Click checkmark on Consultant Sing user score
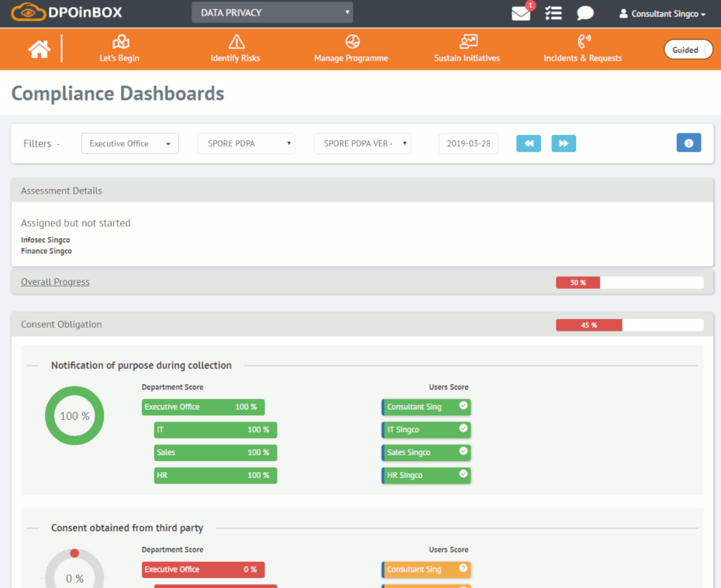This screenshot has width=721, height=588. pyautogui.click(x=464, y=406)
